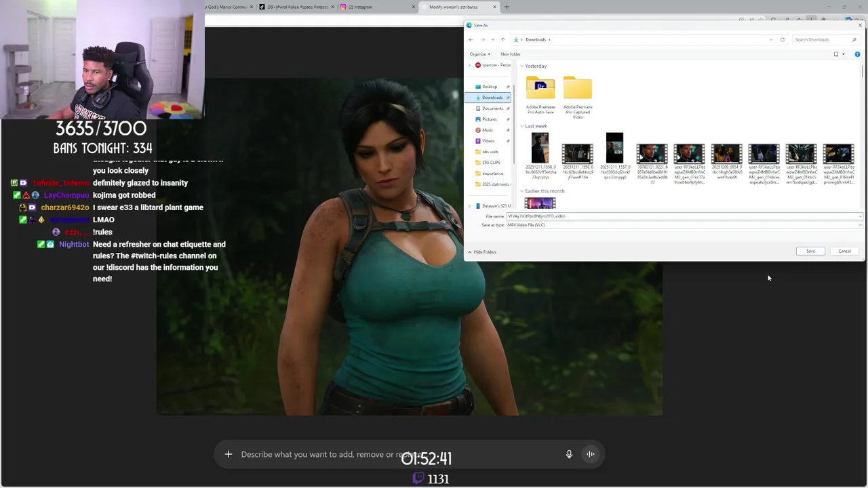Pin icon next to Documents in sidebar
The height and width of the screenshot is (488, 868).
point(508,108)
